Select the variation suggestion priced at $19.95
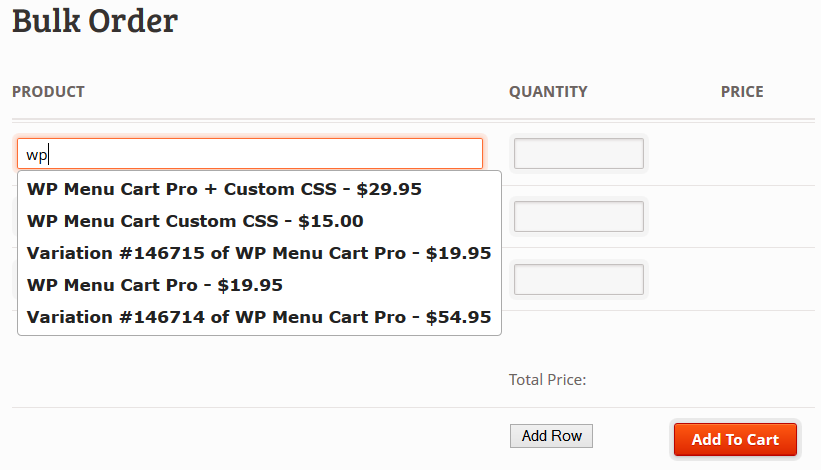 [259, 253]
